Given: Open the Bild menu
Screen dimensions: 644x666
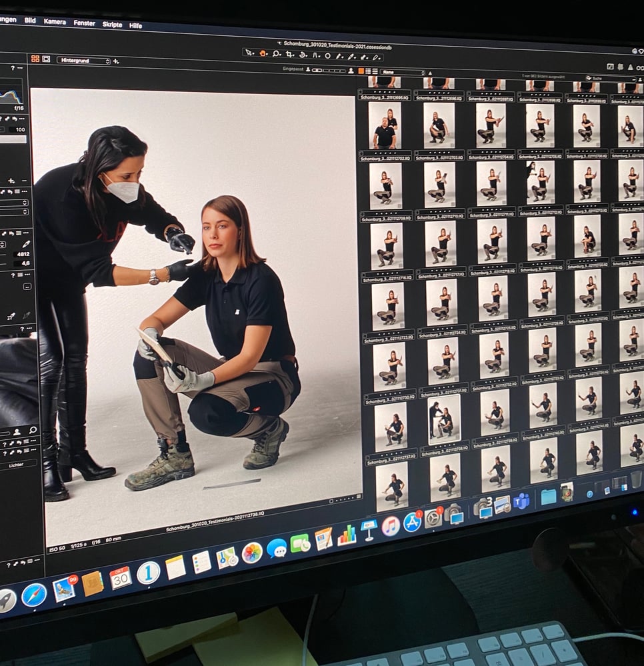Looking at the screenshot, I should pyautogui.click(x=30, y=20).
